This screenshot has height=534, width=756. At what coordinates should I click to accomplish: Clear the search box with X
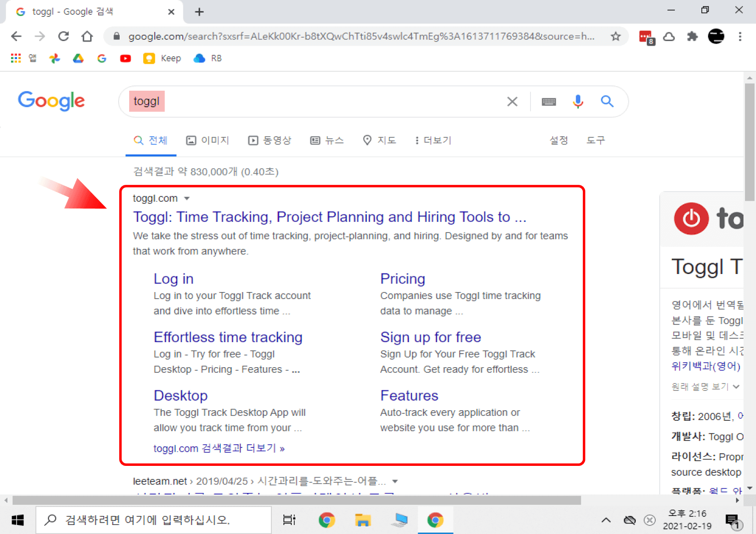(512, 102)
